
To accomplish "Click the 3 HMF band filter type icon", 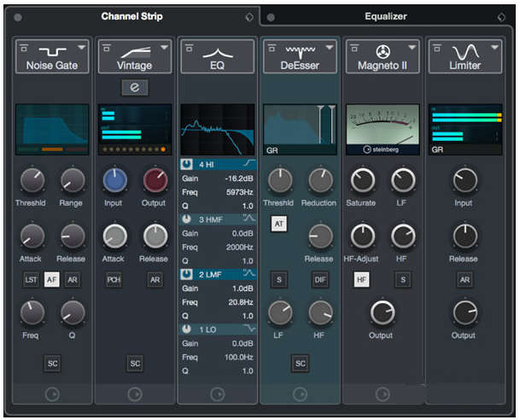I will point(249,219).
